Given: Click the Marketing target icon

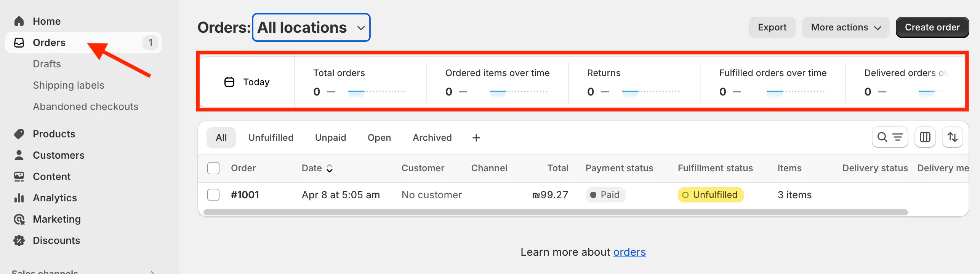Looking at the screenshot, I should (19, 219).
